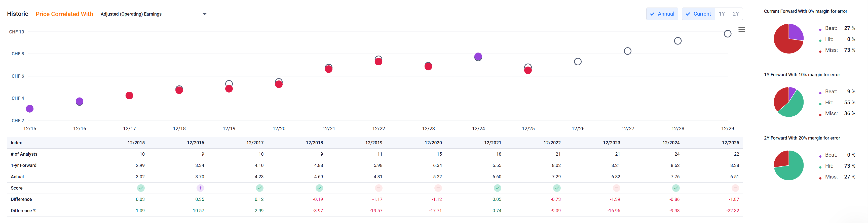Toggle the Current forward option
868x223 pixels.
point(698,14)
